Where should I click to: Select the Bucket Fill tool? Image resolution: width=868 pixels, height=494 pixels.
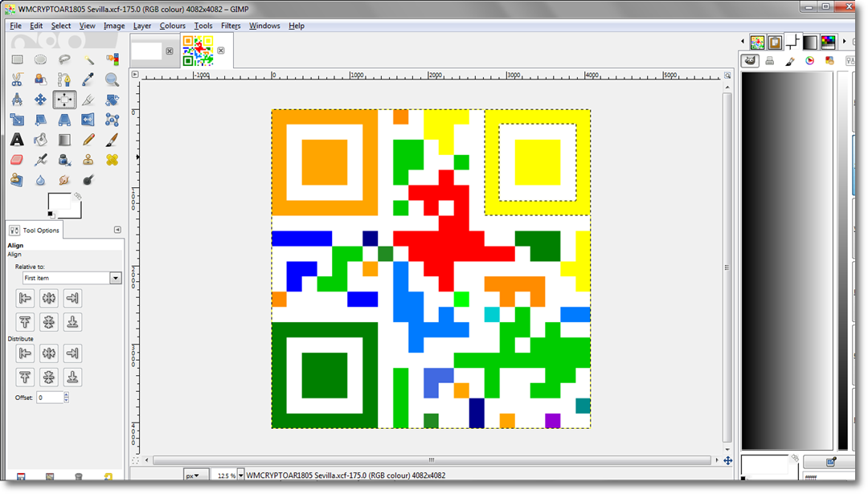(40, 140)
